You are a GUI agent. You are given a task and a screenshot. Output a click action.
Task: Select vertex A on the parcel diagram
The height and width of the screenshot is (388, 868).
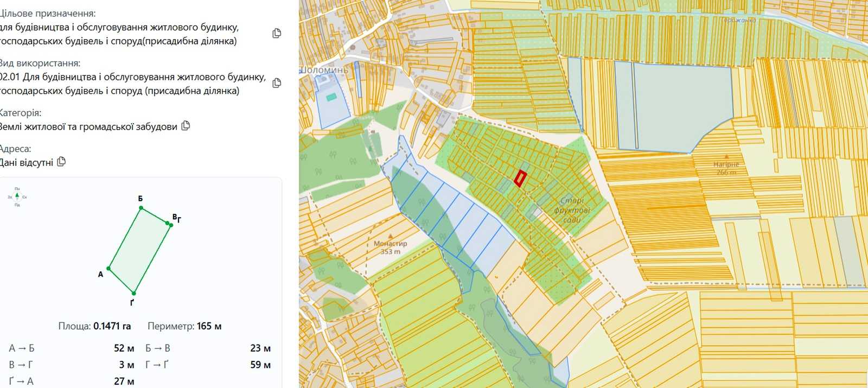(x=109, y=268)
